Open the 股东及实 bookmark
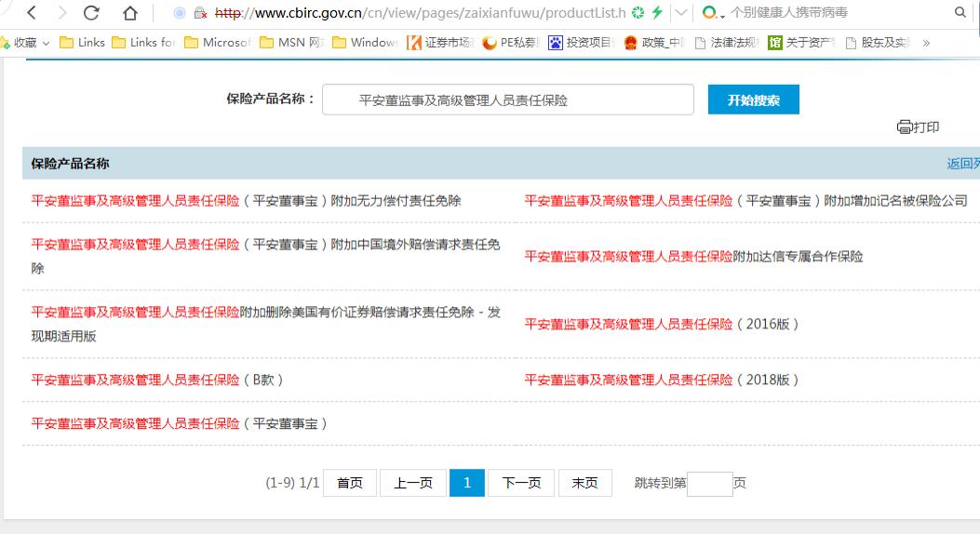 pos(878,43)
